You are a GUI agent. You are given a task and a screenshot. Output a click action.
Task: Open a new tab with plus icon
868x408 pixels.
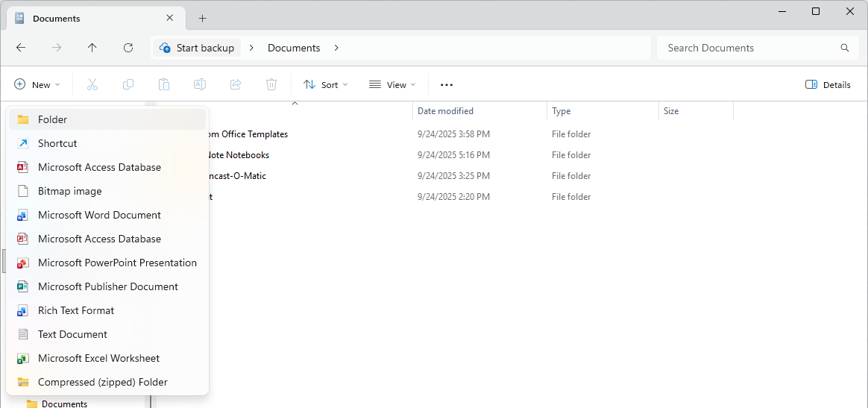[x=203, y=18]
